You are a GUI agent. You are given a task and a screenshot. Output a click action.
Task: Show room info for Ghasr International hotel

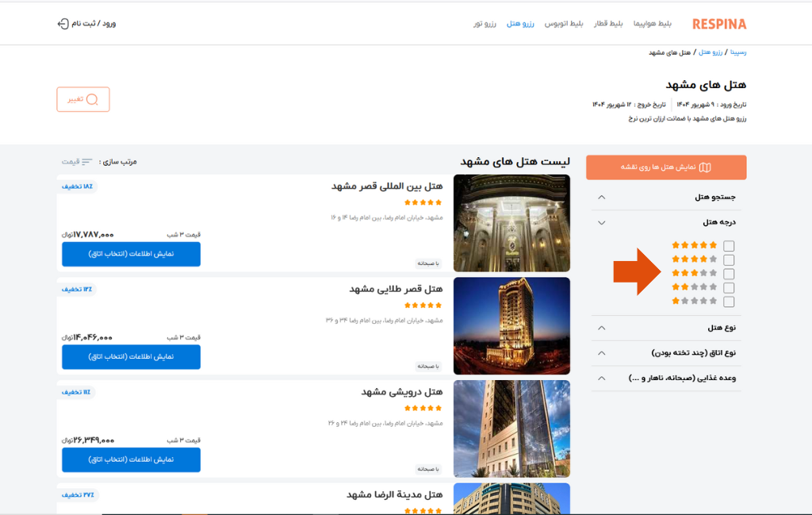click(x=131, y=254)
